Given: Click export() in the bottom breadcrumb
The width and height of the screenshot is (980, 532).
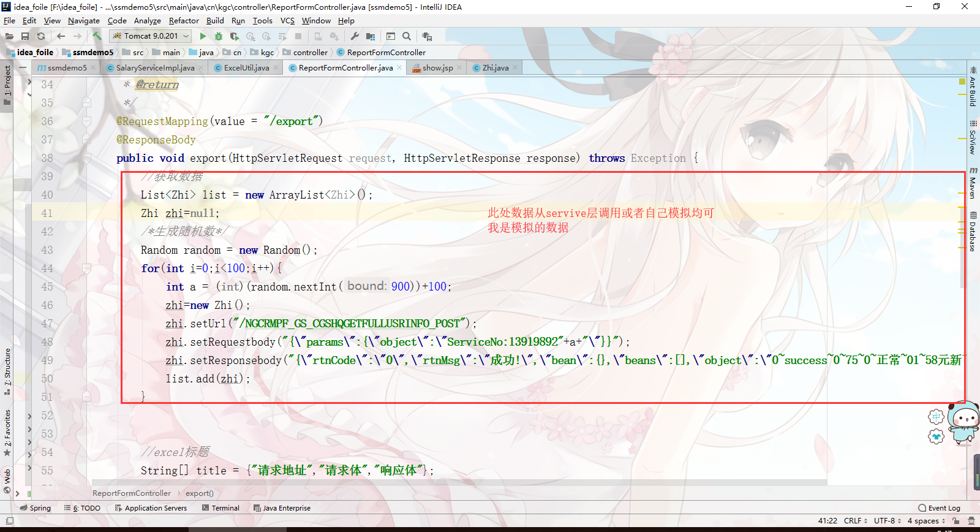Looking at the screenshot, I should pyautogui.click(x=200, y=493).
